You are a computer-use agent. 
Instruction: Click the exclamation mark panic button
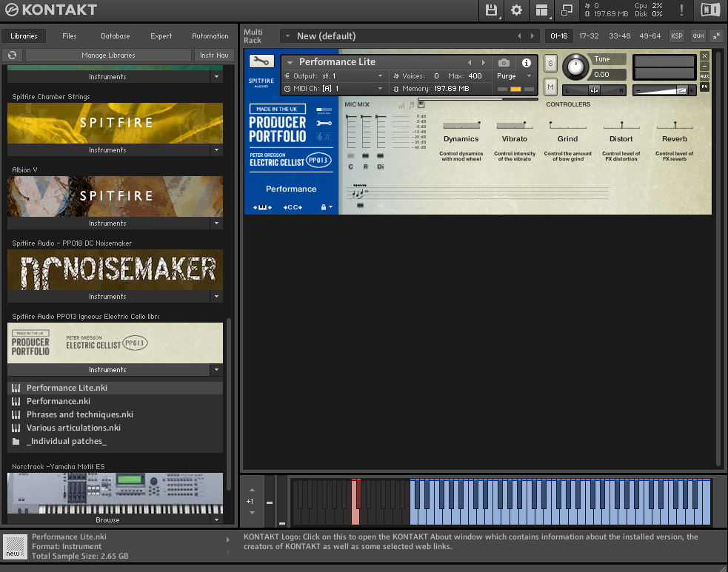click(681, 10)
